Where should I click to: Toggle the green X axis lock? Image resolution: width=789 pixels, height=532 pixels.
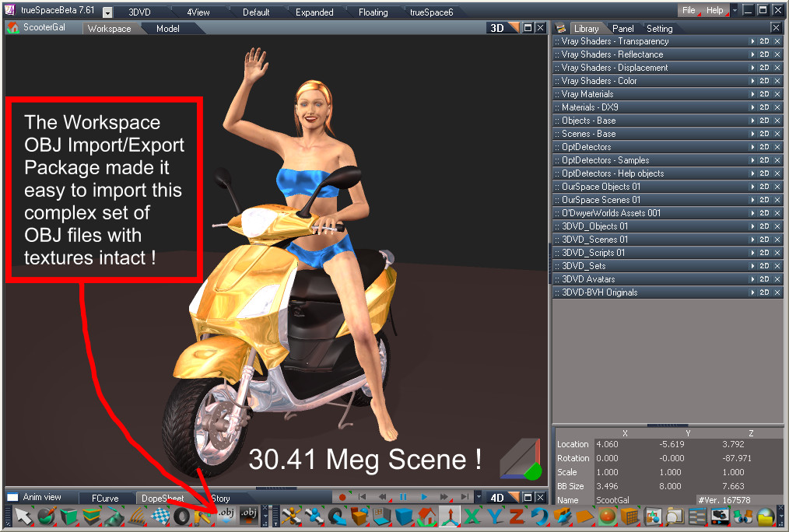coord(472,516)
